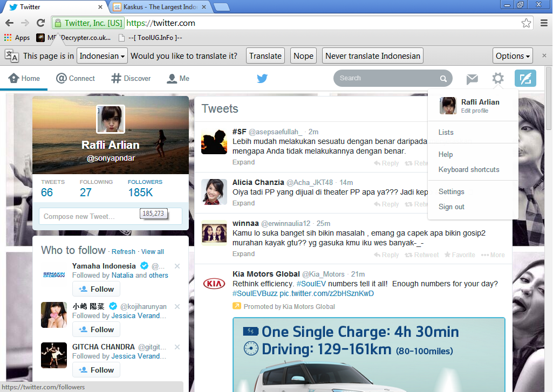The width and height of the screenshot is (553, 392).
Task: Open direct messages envelope icon
Action: 472,79
